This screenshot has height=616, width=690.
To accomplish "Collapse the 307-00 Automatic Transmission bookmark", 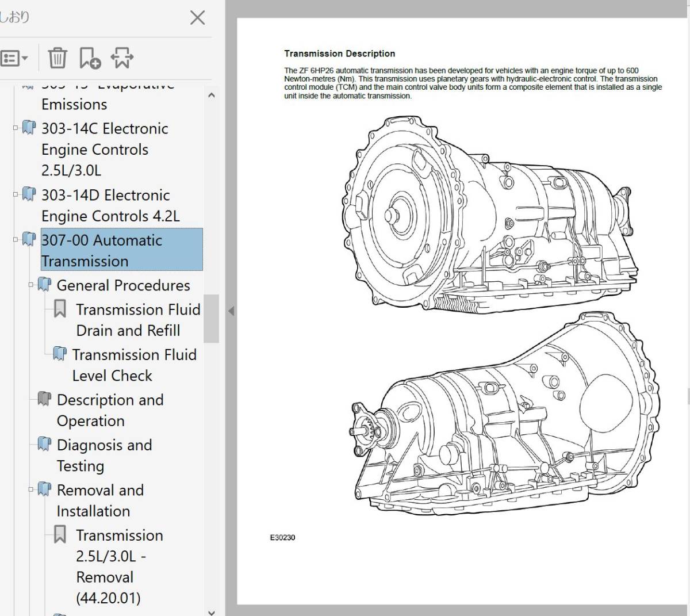I will pos(16,239).
